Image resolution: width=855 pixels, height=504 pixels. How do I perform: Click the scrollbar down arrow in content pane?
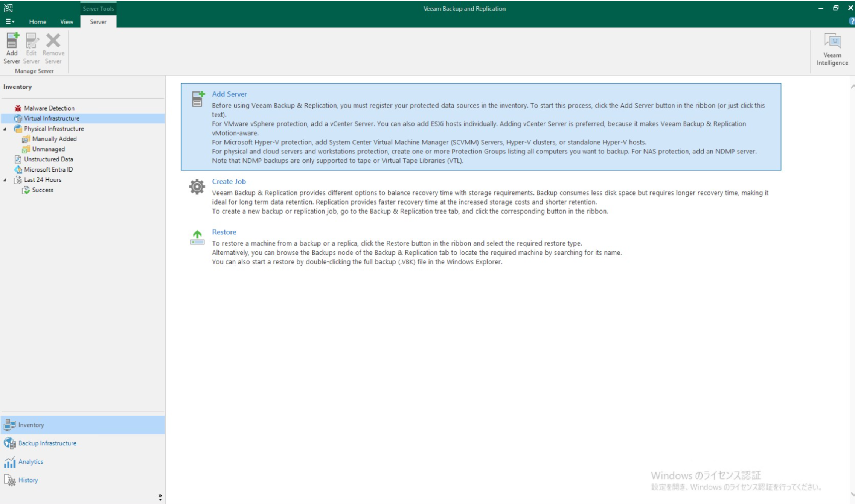coord(852,494)
